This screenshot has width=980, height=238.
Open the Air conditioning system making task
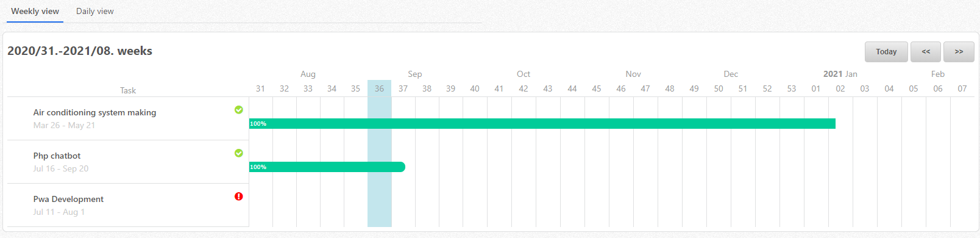coord(94,112)
